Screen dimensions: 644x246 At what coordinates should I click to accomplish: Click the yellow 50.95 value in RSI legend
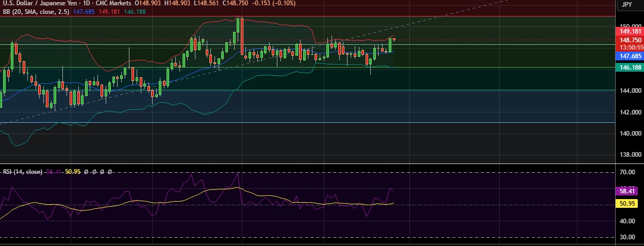coord(72,172)
